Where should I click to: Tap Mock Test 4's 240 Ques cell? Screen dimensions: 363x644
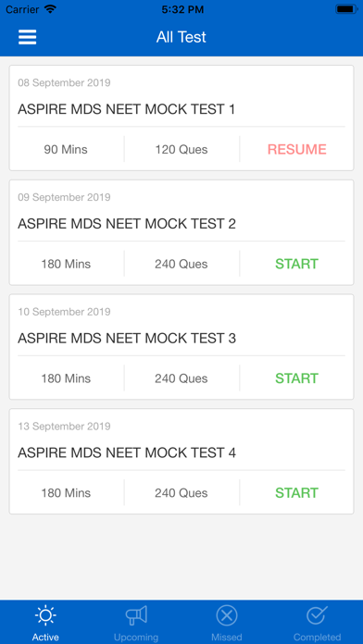pyautogui.click(x=181, y=492)
